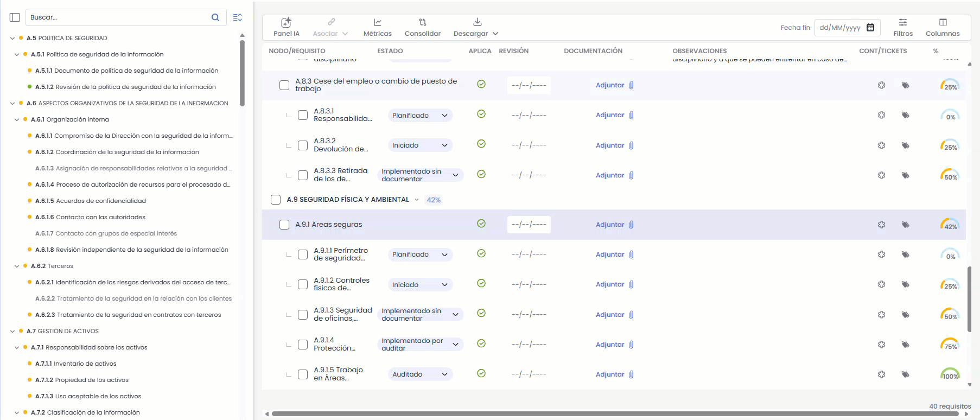Open gear icon for A.9.1 Áreas seguras

tap(881, 225)
